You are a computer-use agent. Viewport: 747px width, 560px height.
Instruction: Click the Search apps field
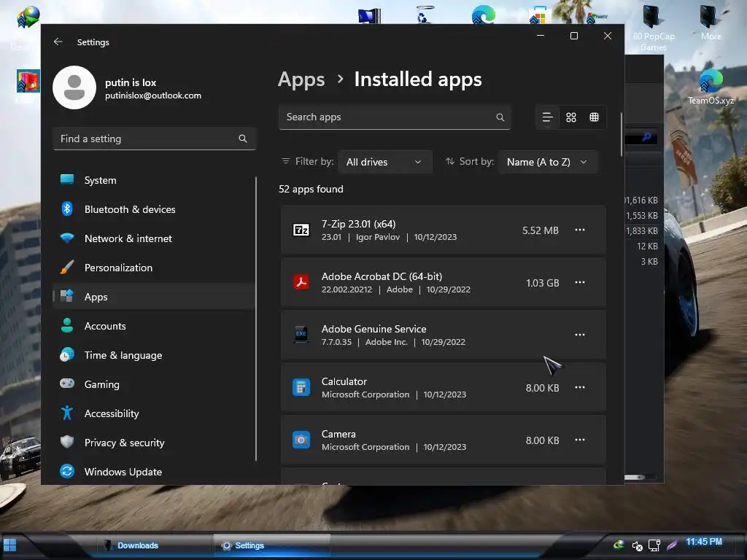click(x=395, y=117)
